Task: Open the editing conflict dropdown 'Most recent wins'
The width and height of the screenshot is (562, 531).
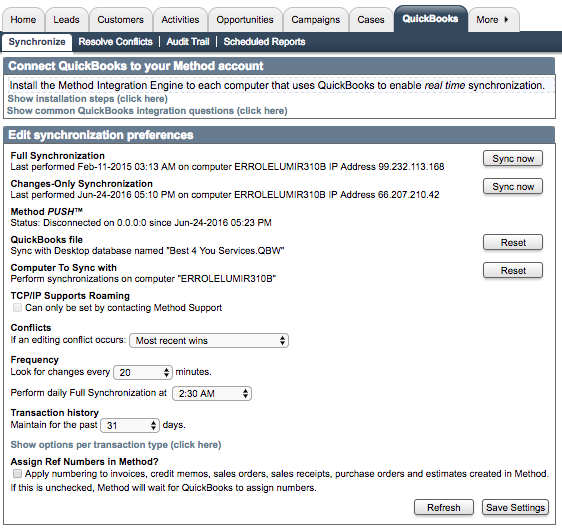Action: tap(209, 340)
